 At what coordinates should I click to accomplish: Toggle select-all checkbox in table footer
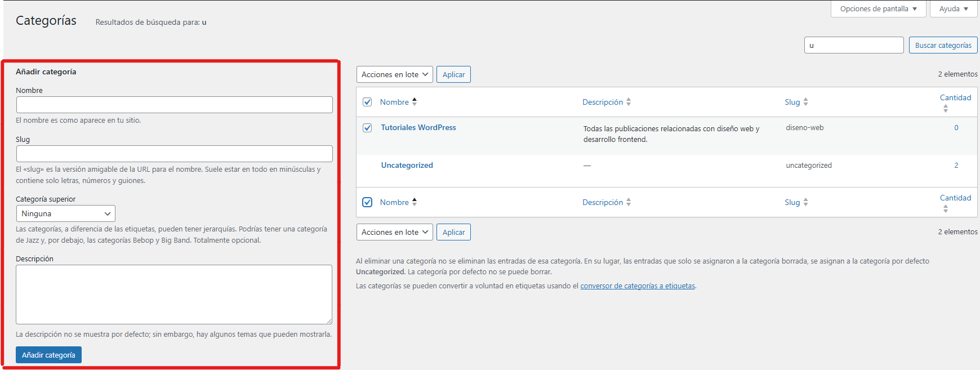(367, 202)
